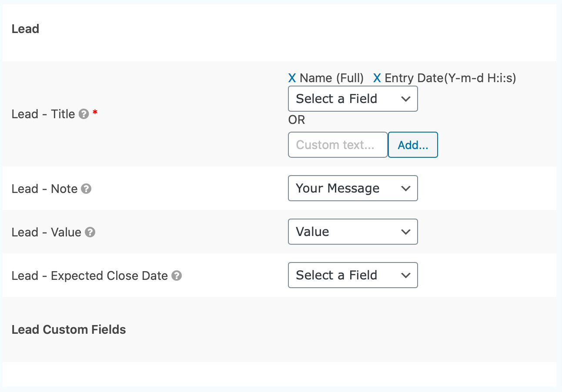The image size is (562, 392).
Task: Remove Name (Full) tag with its X
Action: click(x=292, y=78)
